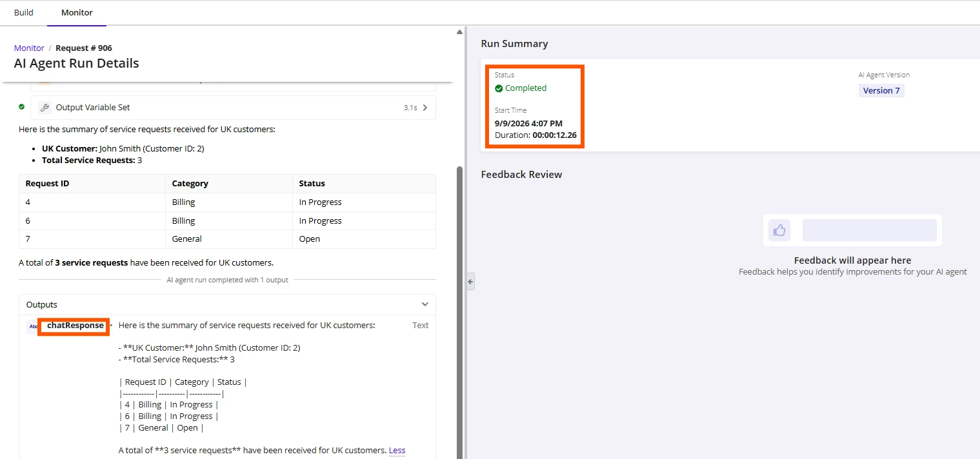Click the green Completed status icon
The height and width of the screenshot is (459, 980).
499,88
